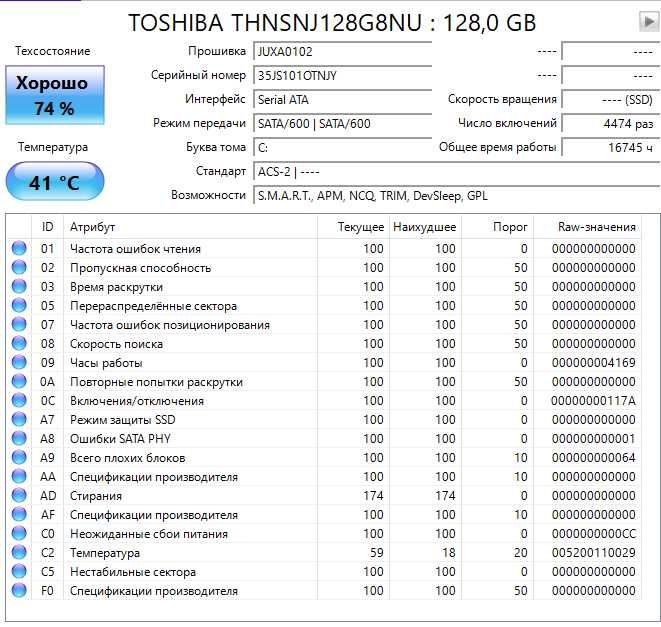Click raw value 000000000064
The height and width of the screenshot is (627, 661).
pyautogui.click(x=594, y=457)
